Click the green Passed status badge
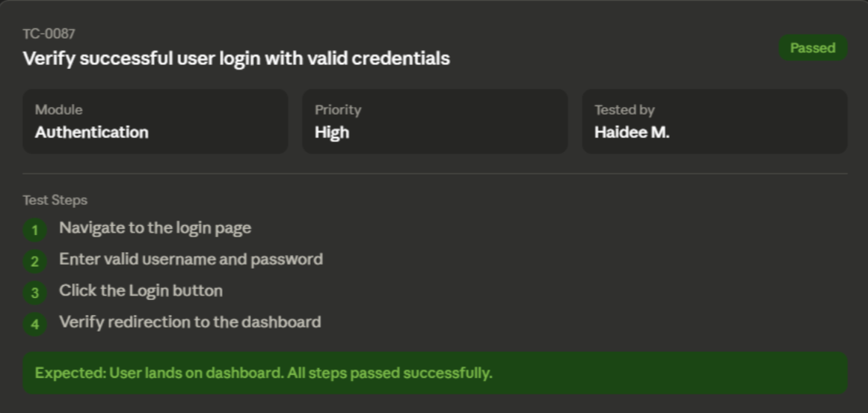The image size is (868, 413). [812, 48]
